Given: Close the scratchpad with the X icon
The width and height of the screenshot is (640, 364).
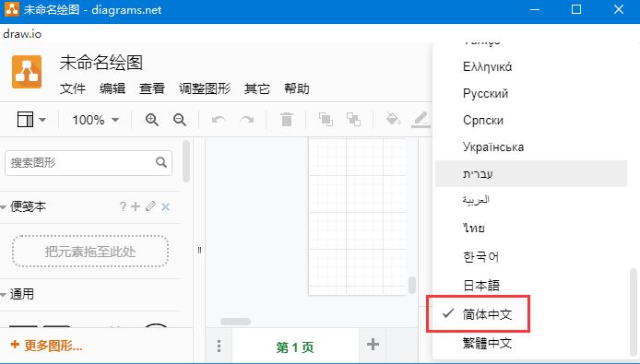Looking at the screenshot, I should coord(165,207).
